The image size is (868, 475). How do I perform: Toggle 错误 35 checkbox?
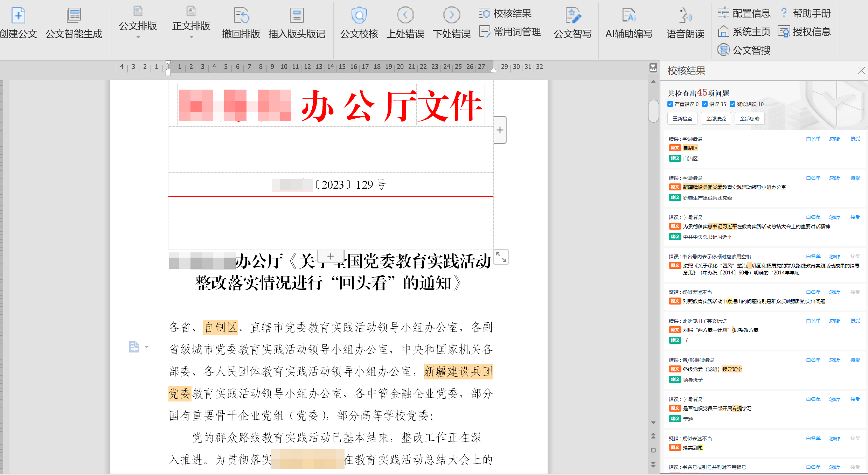tap(705, 104)
